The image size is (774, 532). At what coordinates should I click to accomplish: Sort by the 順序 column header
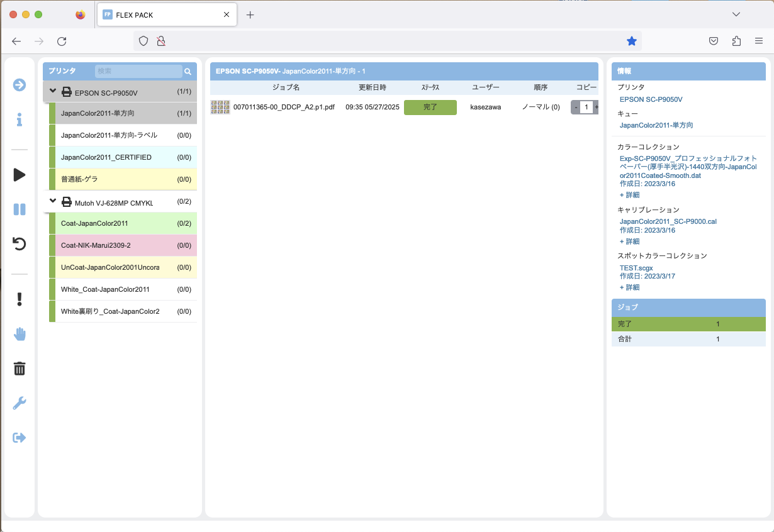coord(541,87)
